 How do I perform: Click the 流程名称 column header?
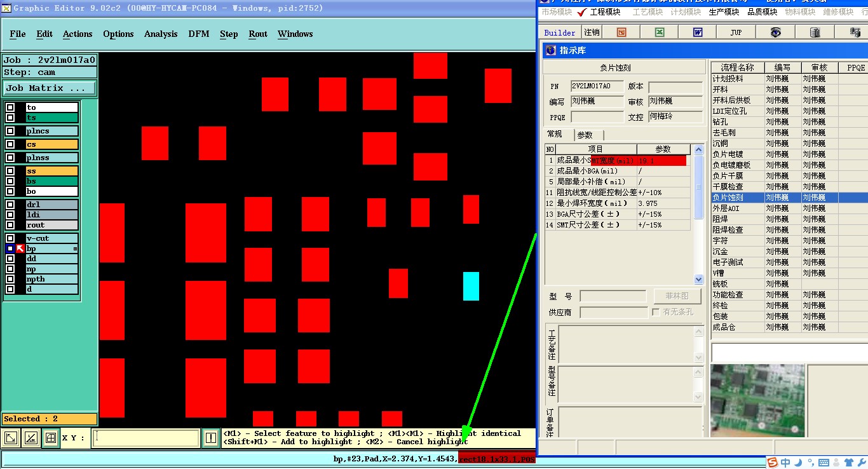737,67
